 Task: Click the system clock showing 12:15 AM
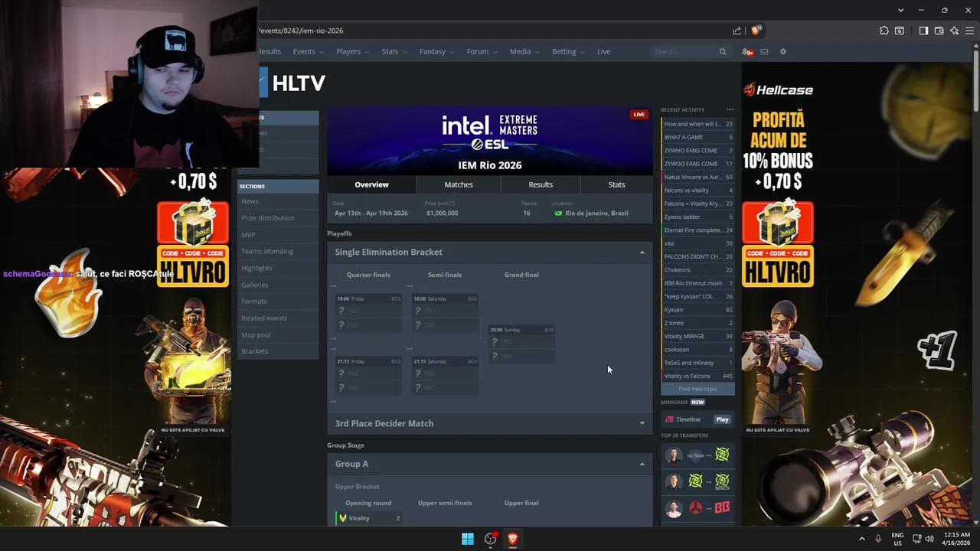[956, 539]
